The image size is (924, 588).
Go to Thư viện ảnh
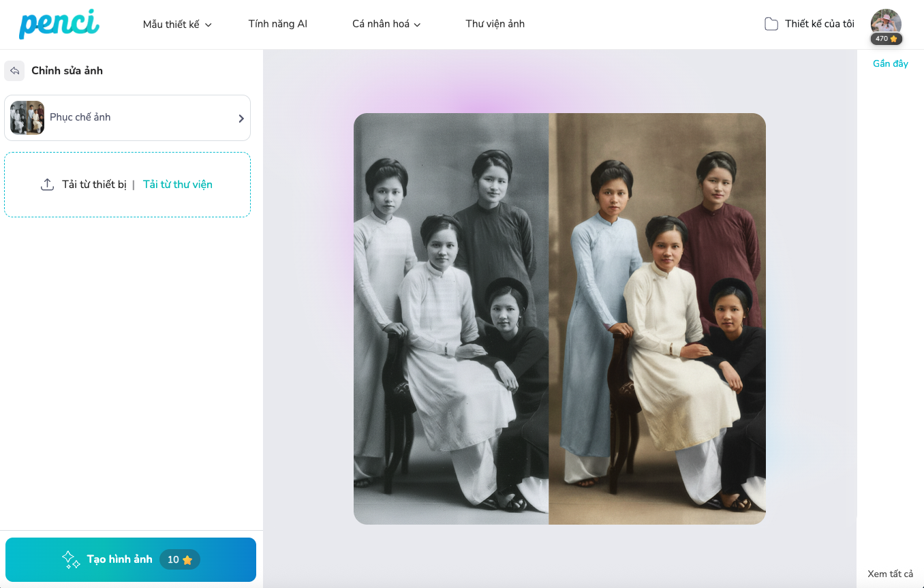[495, 24]
